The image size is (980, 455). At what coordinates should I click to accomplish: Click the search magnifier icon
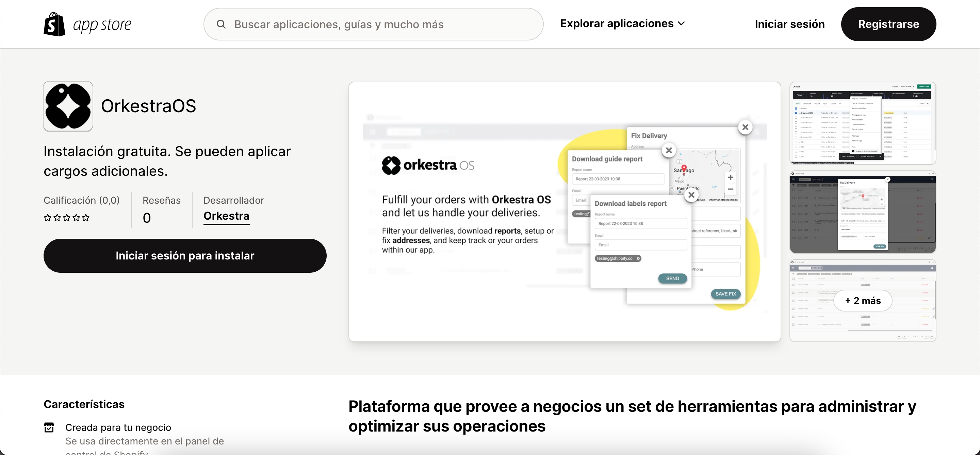point(221,24)
